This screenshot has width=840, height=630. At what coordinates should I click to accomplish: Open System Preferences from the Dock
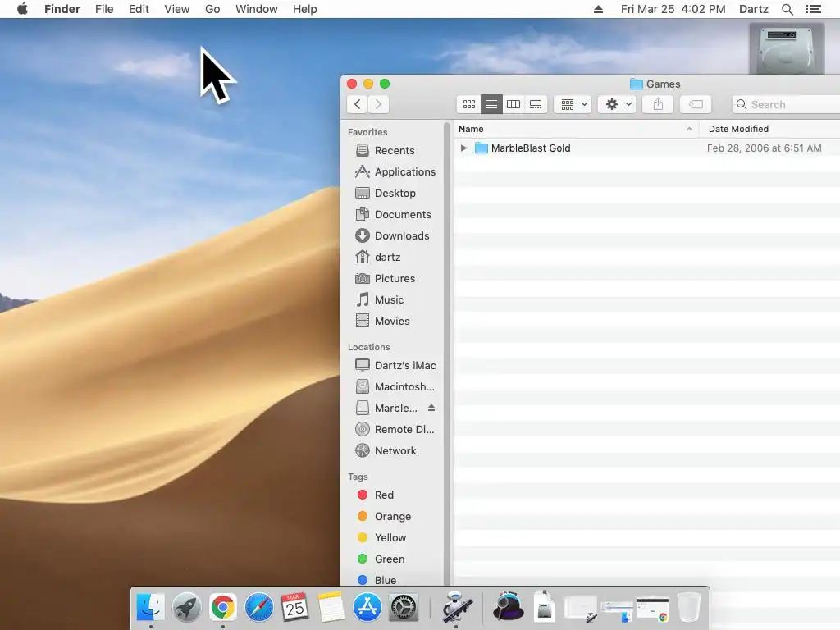pyautogui.click(x=403, y=608)
